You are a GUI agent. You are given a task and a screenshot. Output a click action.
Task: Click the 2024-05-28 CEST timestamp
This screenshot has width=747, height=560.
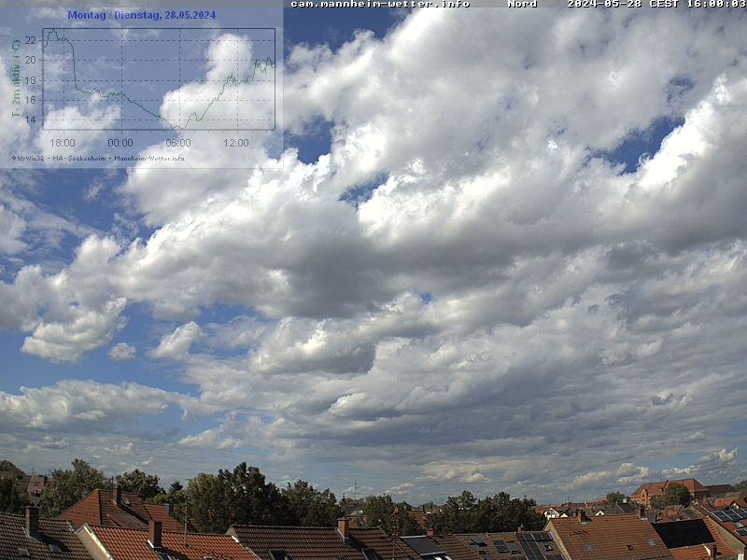(x=655, y=4)
